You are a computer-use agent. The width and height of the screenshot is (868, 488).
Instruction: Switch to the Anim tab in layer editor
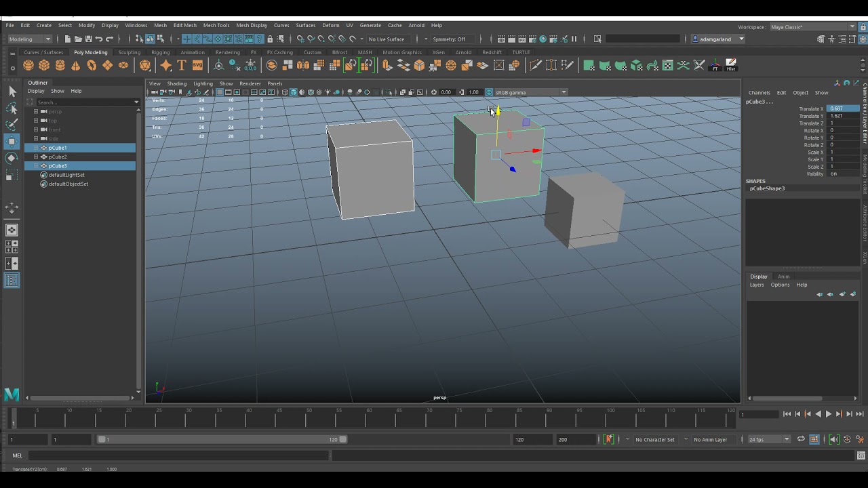point(783,277)
